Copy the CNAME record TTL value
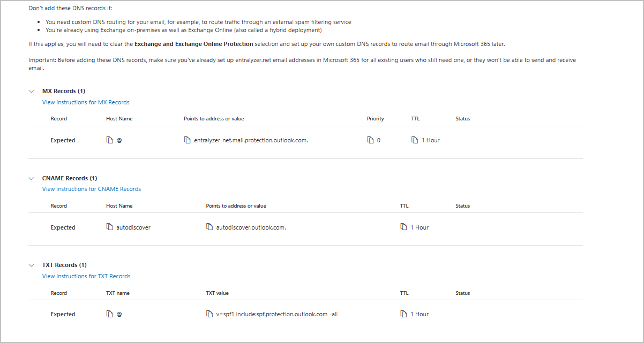Screen dimensions: 644x343 pos(402,227)
